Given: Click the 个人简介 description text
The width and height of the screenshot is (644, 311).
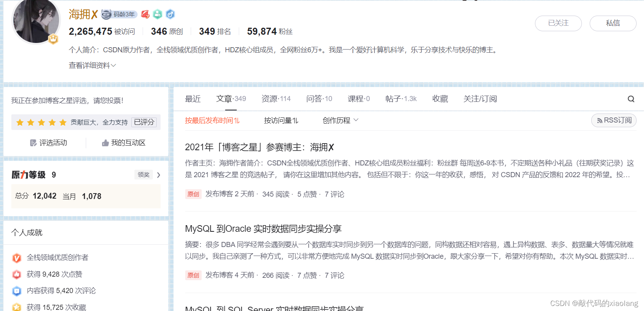Looking at the screenshot, I should pos(284,50).
